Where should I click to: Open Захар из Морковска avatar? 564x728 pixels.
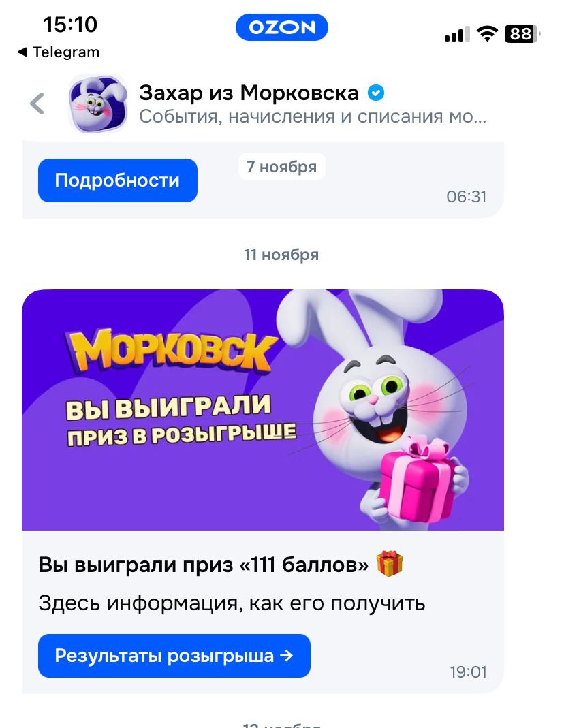pos(98,103)
